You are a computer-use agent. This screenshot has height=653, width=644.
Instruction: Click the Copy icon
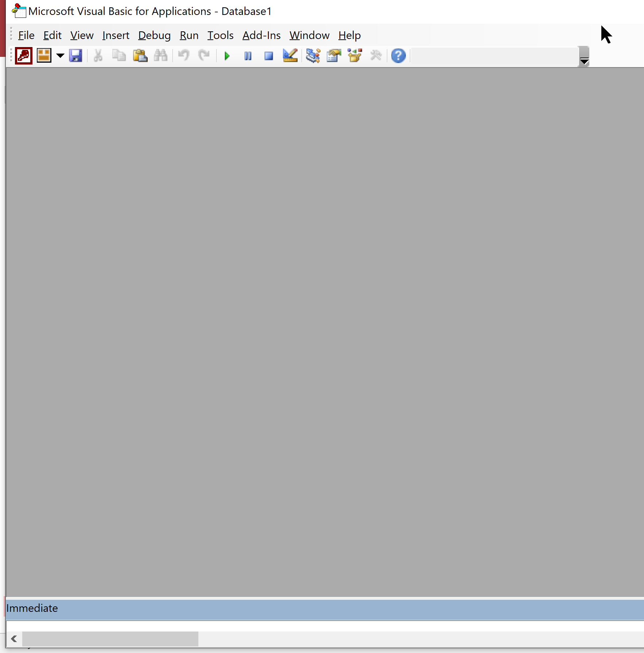(x=119, y=56)
